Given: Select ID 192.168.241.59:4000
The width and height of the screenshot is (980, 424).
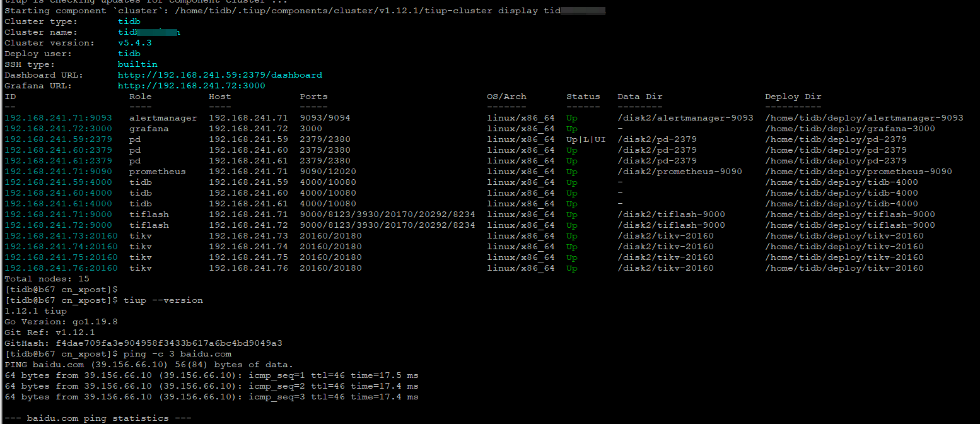Looking at the screenshot, I should [x=58, y=182].
